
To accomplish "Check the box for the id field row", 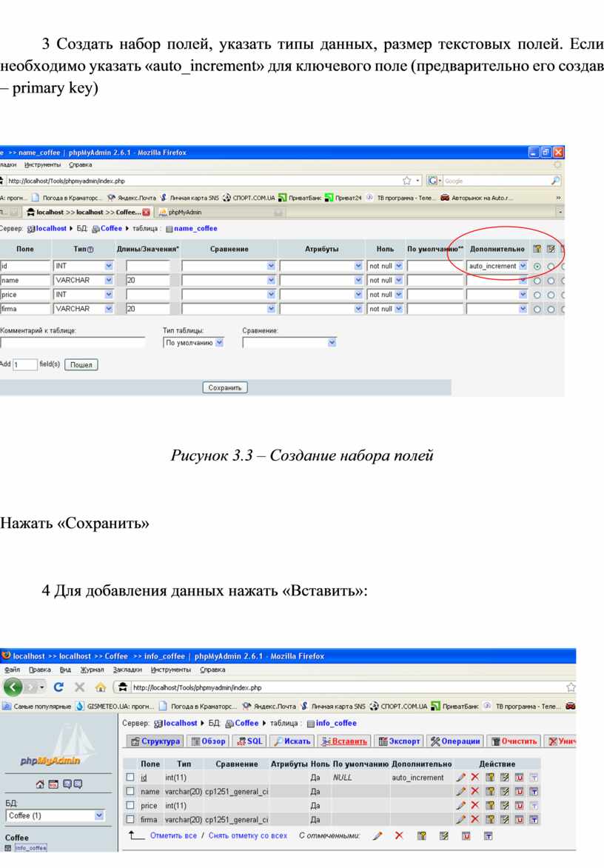I will 130,778.
